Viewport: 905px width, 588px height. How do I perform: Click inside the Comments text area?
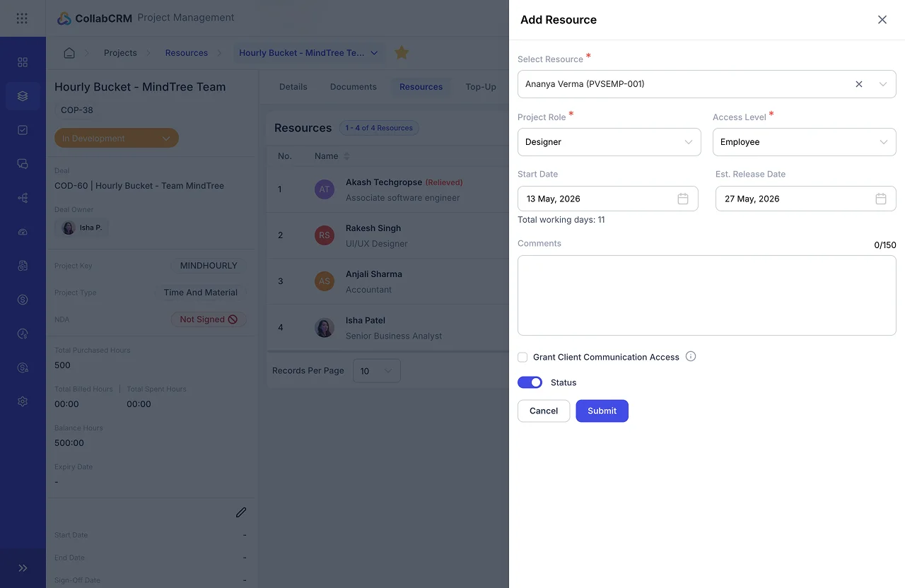click(707, 295)
